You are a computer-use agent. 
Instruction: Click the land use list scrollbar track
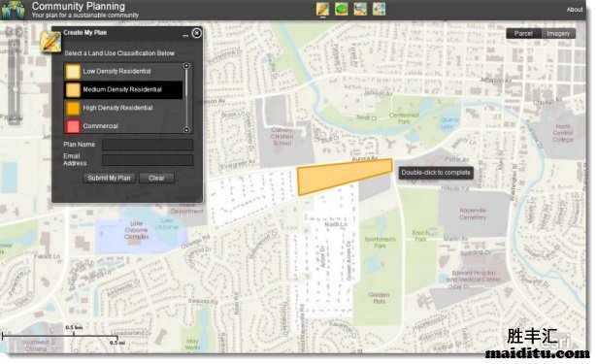tap(186, 98)
